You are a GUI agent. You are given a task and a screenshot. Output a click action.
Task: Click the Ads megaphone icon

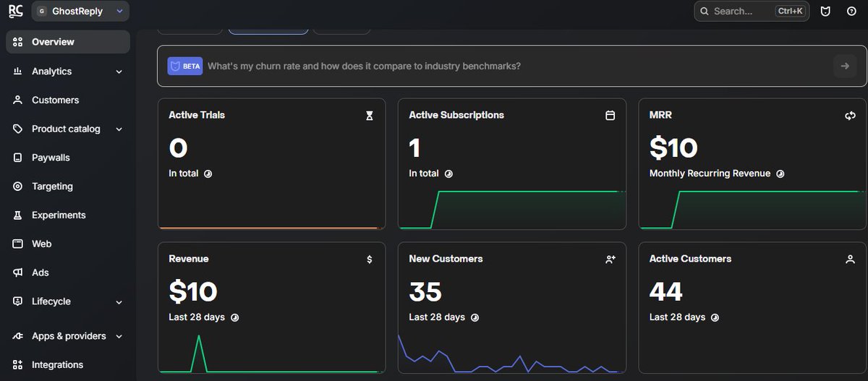18,273
